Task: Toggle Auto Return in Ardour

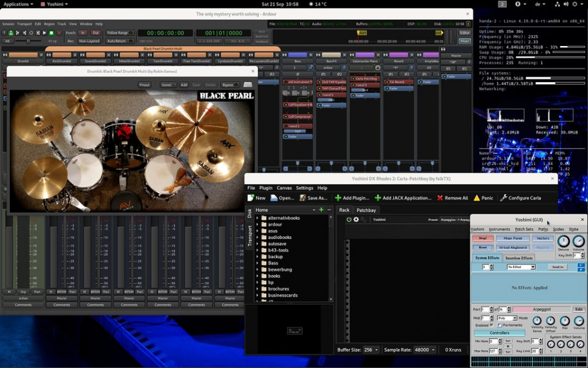Action: [119, 41]
